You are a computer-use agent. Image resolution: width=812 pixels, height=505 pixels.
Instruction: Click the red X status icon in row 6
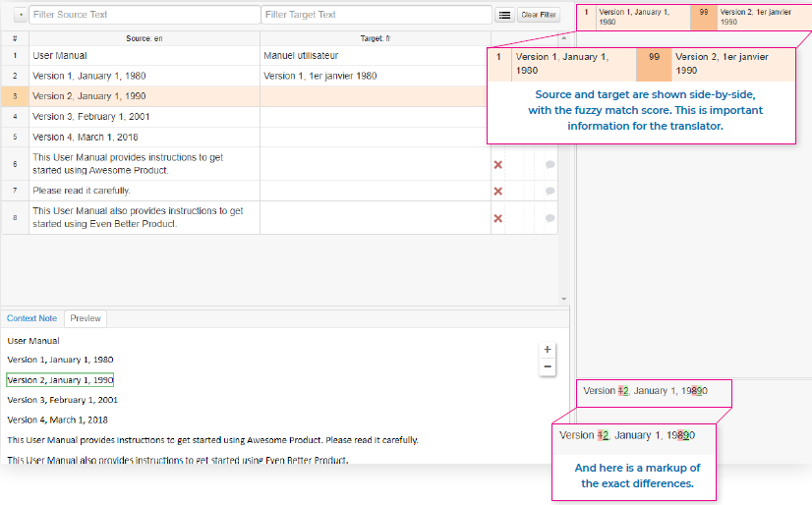pos(497,164)
